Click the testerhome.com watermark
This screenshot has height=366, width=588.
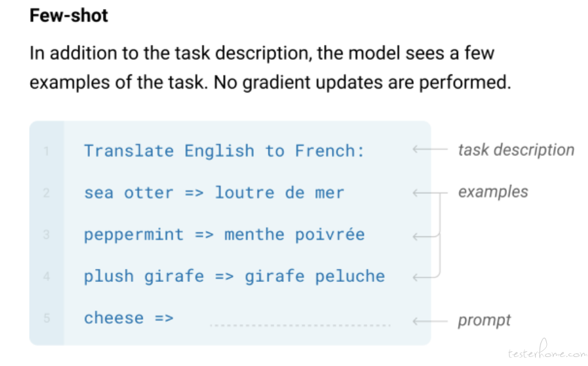[x=547, y=350]
